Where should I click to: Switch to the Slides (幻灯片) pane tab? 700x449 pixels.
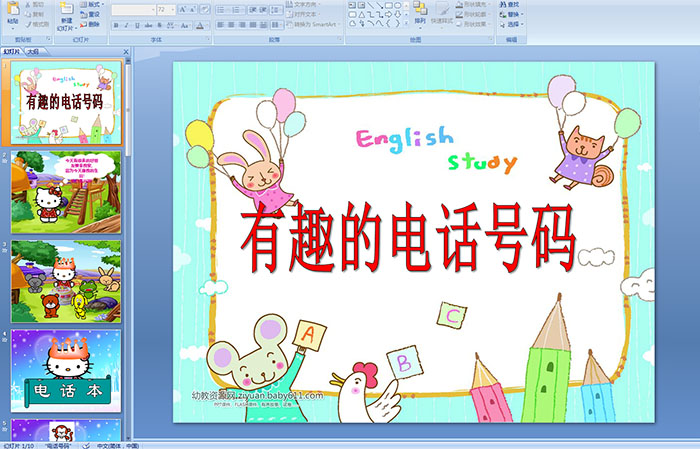click(12, 52)
